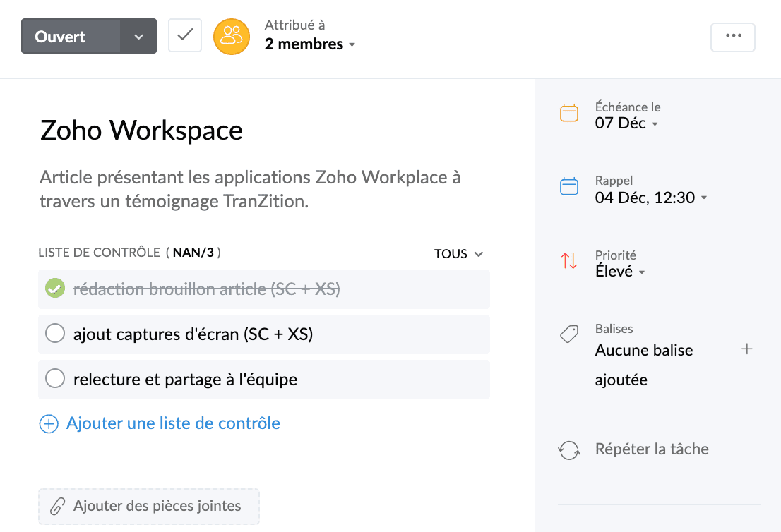Screen dimensions: 781x532
Task: Click the 'ajout captures d'écran (SC + XS)' text
Action: coord(193,334)
